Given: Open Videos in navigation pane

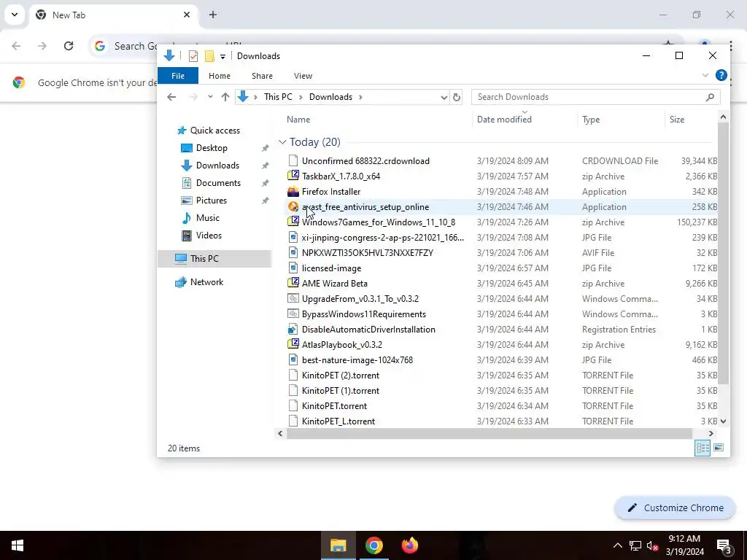Looking at the screenshot, I should coord(209,236).
